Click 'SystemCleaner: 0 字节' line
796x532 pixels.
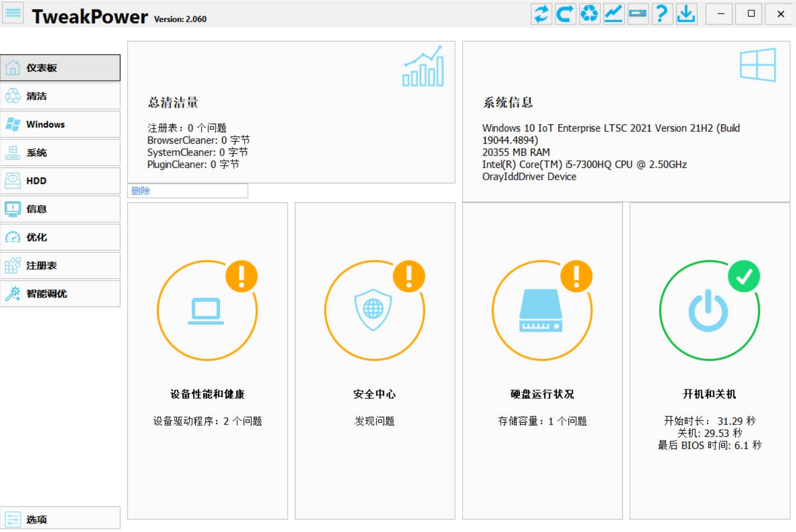tap(197, 152)
